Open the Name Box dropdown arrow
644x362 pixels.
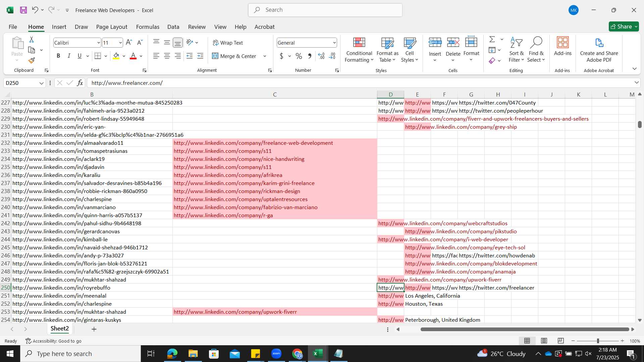click(x=42, y=83)
